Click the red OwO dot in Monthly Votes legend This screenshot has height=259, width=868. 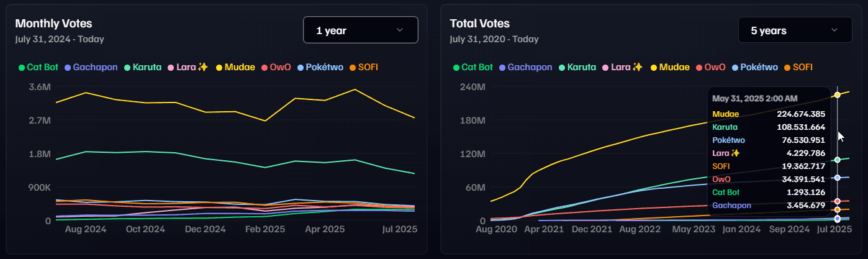coord(264,67)
